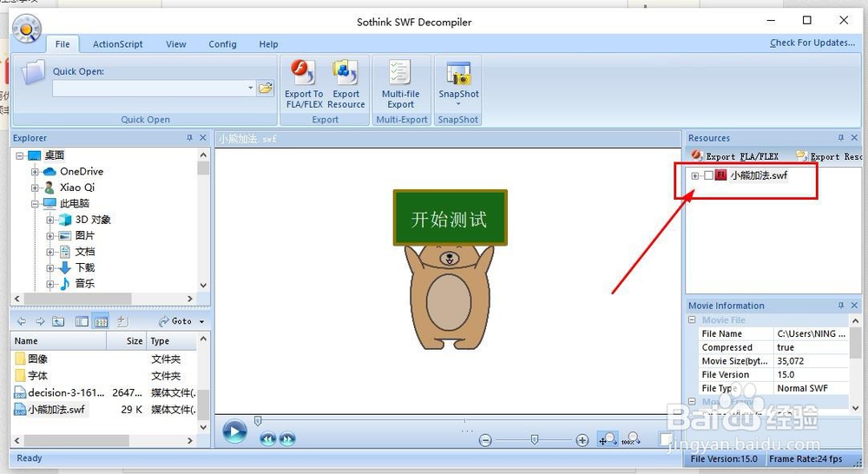Go back in Explorer file browser

click(x=22, y=321)
